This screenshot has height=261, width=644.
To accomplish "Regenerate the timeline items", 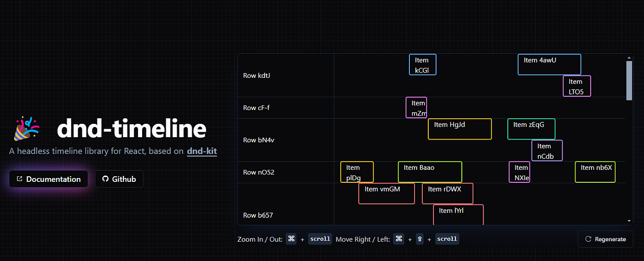I will click(x=605, y=239).
